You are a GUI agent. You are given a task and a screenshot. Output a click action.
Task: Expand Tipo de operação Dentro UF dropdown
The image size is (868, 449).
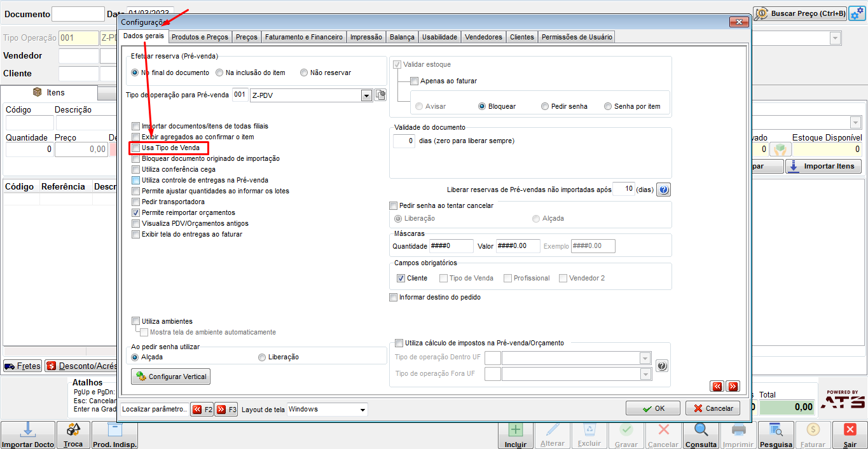[x=645, y=358]
